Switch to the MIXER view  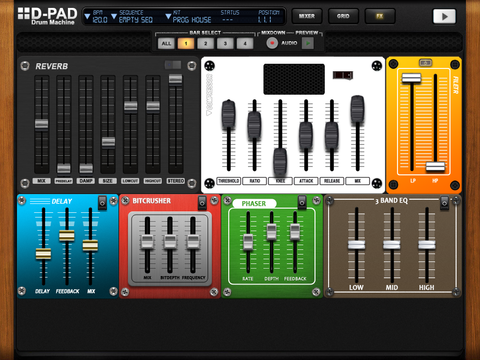tap(307, 16)
